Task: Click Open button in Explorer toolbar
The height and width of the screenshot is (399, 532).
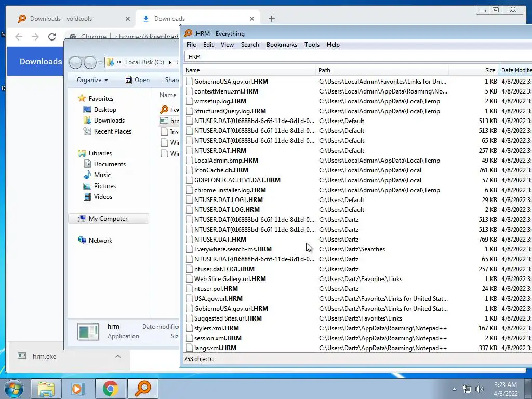Action: coord(137,80)
